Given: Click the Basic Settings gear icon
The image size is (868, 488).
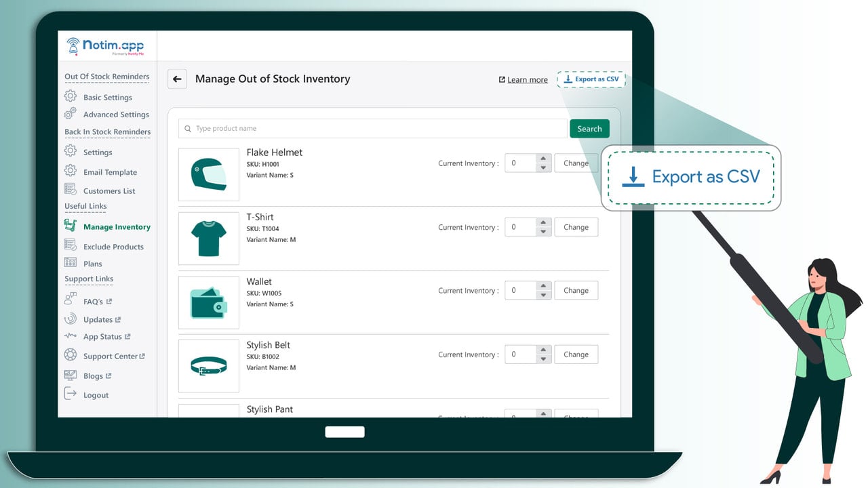Looking at the screenshot, I should tap(71, 97).
